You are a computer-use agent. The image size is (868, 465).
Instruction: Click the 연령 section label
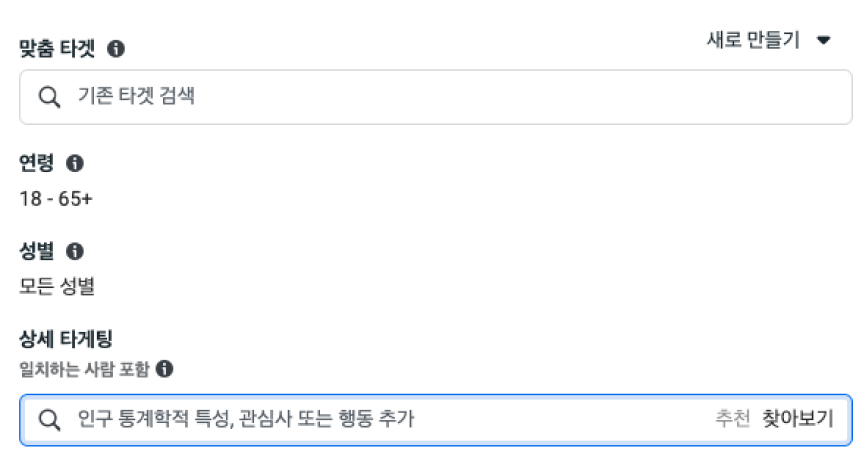pos(37,163)
